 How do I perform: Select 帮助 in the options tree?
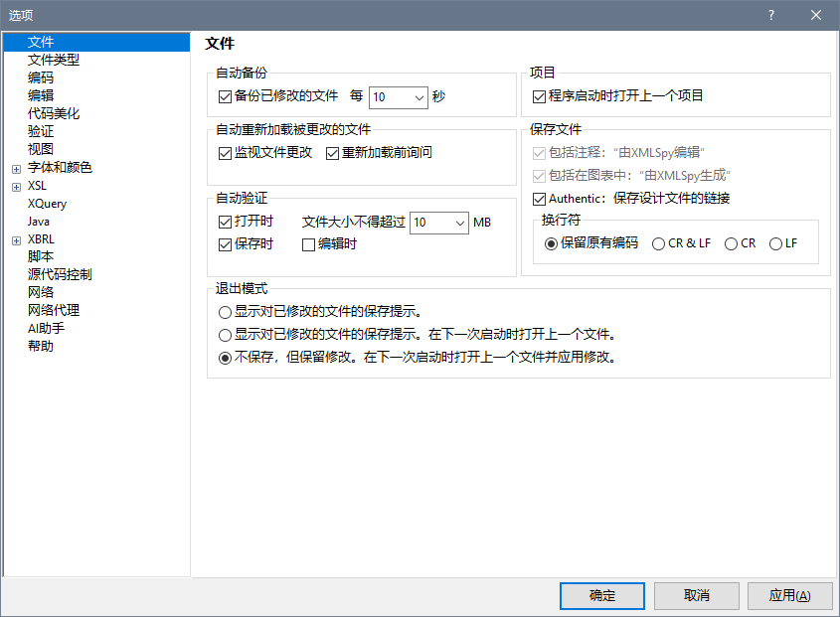tap(41, 346)
